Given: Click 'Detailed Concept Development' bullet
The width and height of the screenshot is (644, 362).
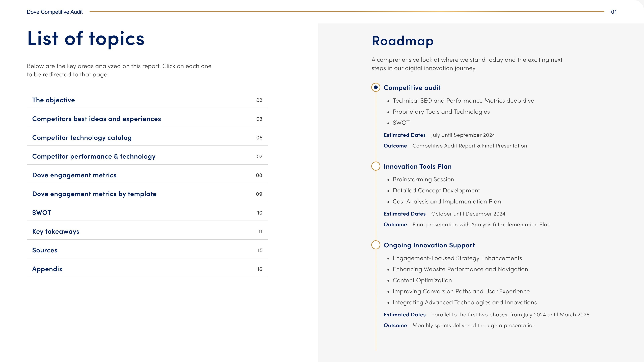Looking at the screenshot, I should [436, 190].
